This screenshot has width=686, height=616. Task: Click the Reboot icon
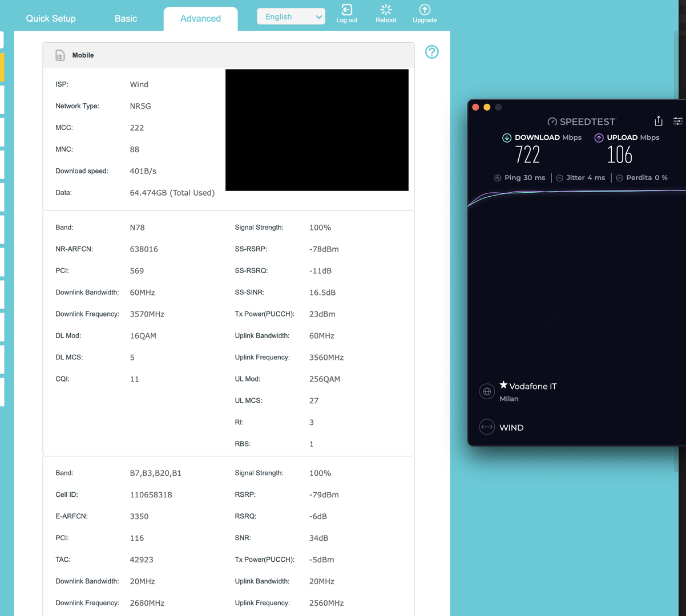(x=386, y=10)
